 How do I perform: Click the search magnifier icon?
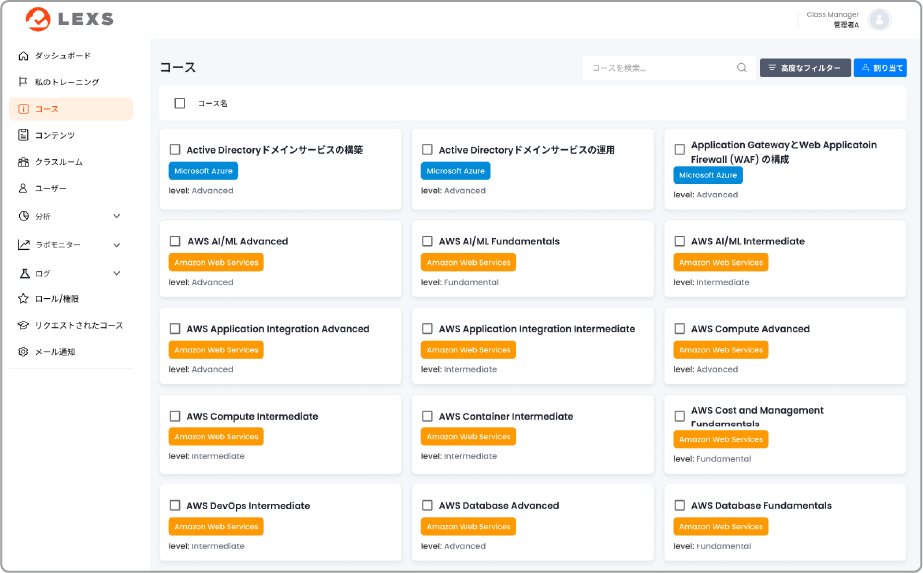[742, 68]
